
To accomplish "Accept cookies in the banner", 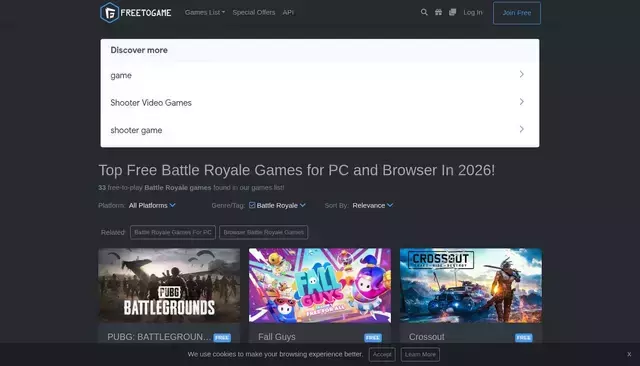I will (x=382, y=354).
